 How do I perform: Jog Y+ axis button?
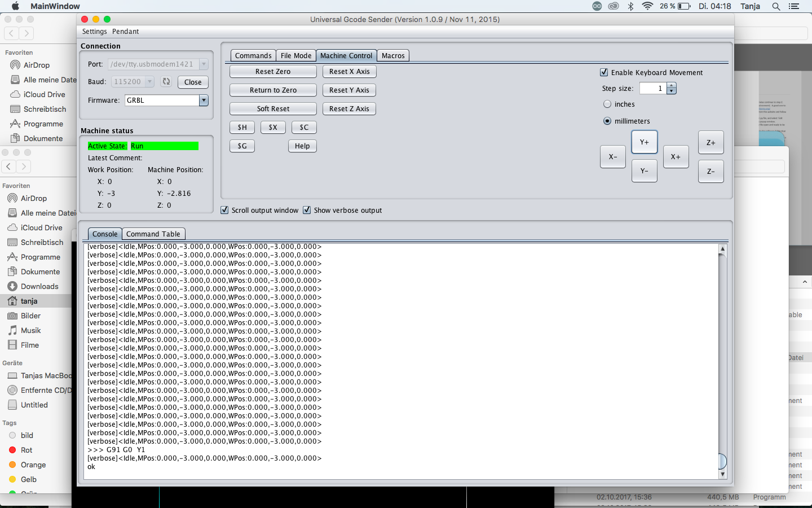tap(645, 142)
